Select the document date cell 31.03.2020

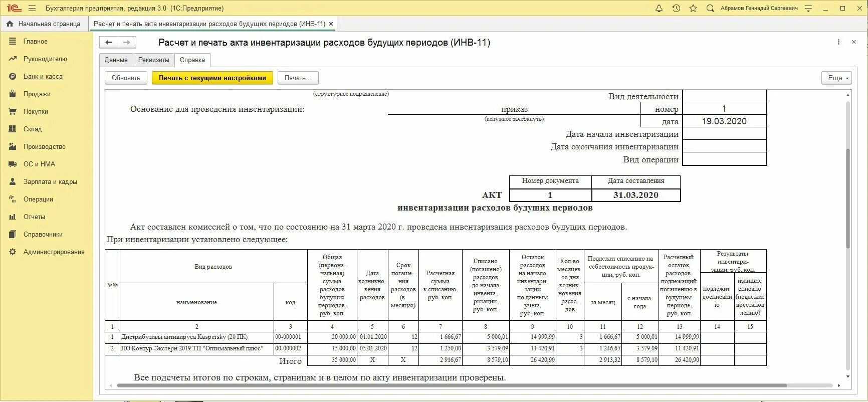pyautogui.click(x=636, y=195)
